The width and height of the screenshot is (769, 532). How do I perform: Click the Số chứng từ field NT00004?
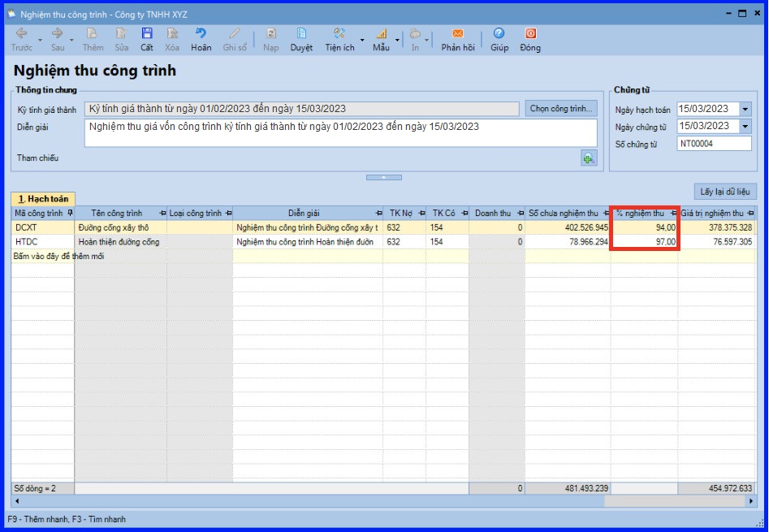714,144
